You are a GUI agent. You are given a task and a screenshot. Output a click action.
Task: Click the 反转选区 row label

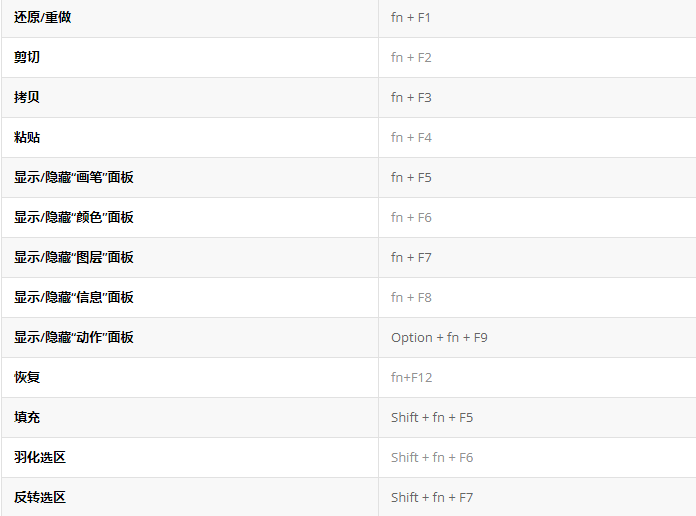40,498
